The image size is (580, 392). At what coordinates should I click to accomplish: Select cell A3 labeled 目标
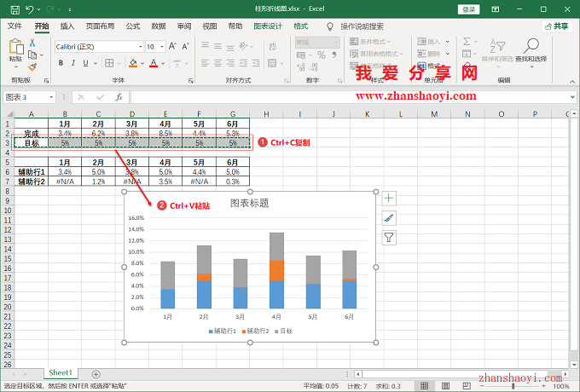point(32,143)
